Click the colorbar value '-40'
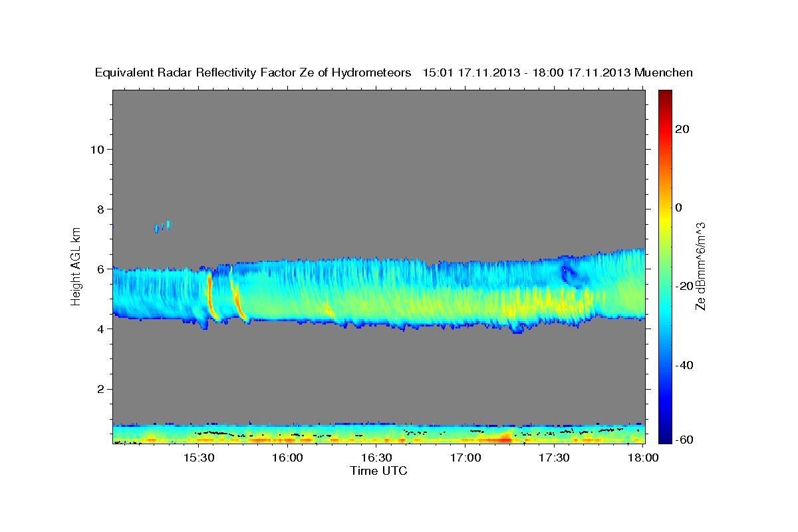The height and width of the screenshot is (532, 798). coord(684,365)
